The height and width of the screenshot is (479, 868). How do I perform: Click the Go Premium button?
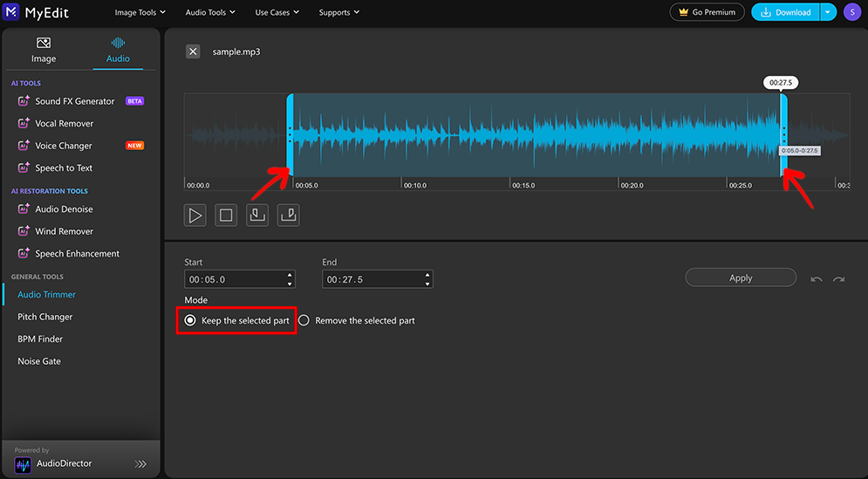point(707,12)
